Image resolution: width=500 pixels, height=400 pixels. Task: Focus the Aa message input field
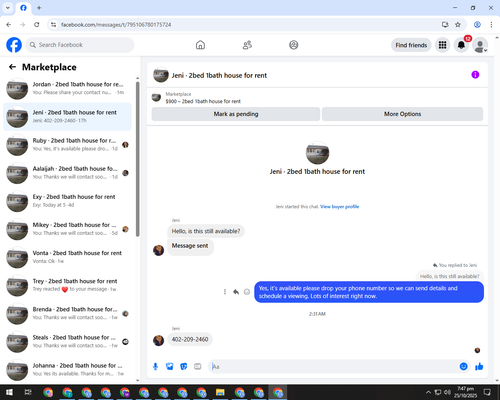click(333, 367)
